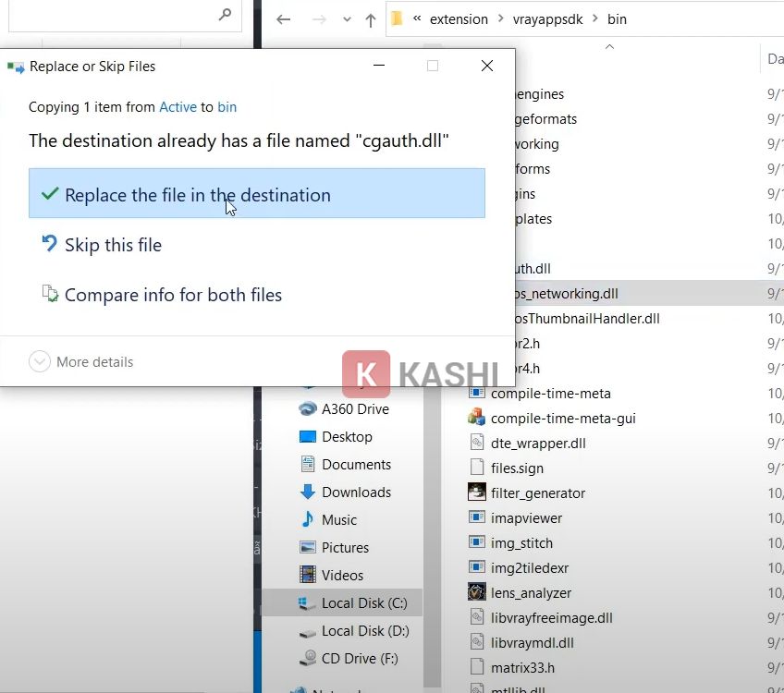Click the lens_analyzer file icon
Screen dimensions: 784x693
point(477,592)
